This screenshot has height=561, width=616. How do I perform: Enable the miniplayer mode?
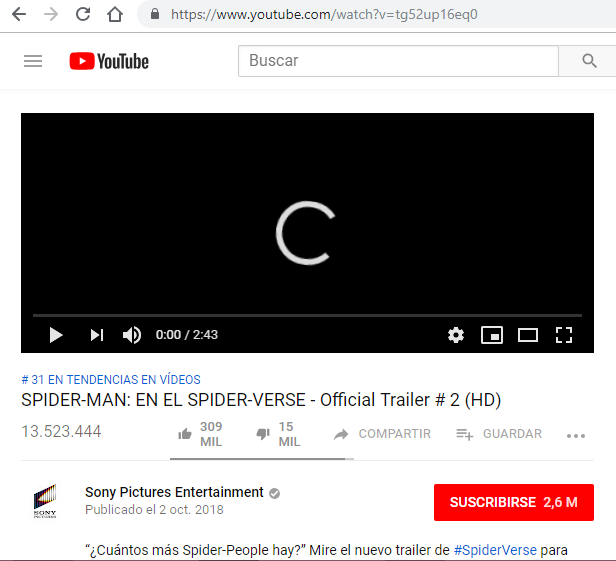(x=492, y=335)
